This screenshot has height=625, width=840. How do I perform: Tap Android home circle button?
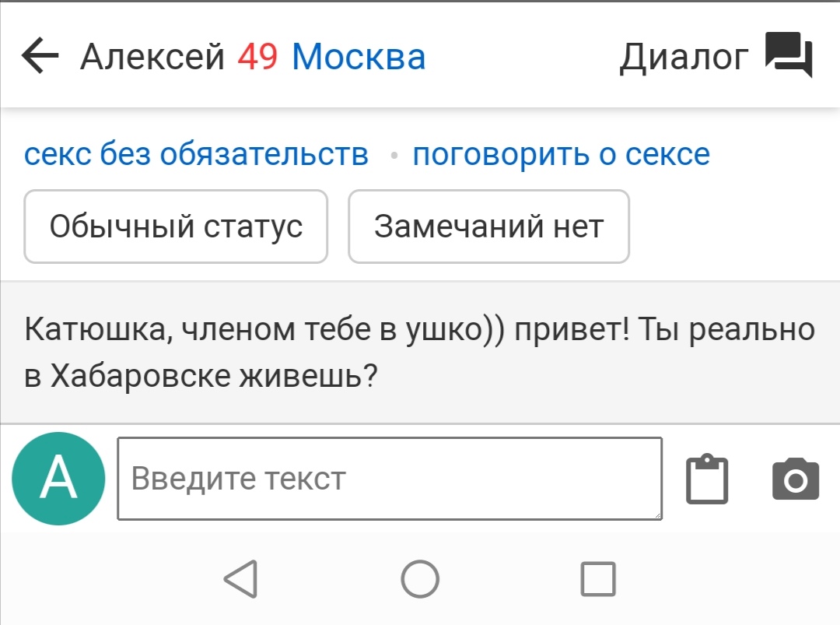coord(420,579)
